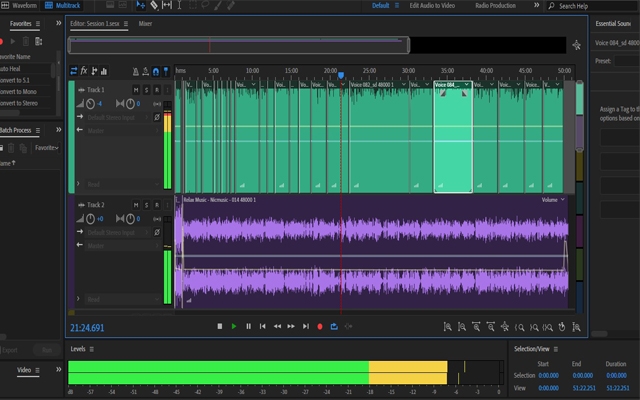
Task: Show Effects (fx) view in track toolbar
Action: pos(84,71)
